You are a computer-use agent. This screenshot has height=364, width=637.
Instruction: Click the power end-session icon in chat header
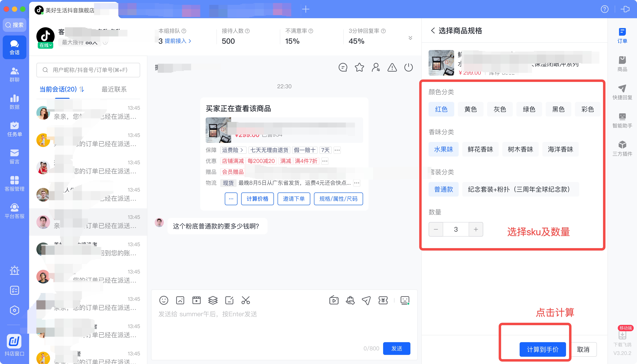(408, 67)
